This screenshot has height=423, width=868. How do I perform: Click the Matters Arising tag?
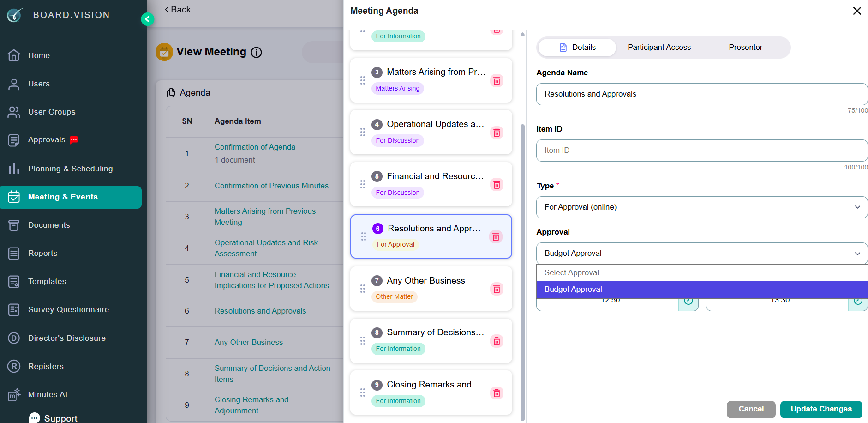[397, 88]
